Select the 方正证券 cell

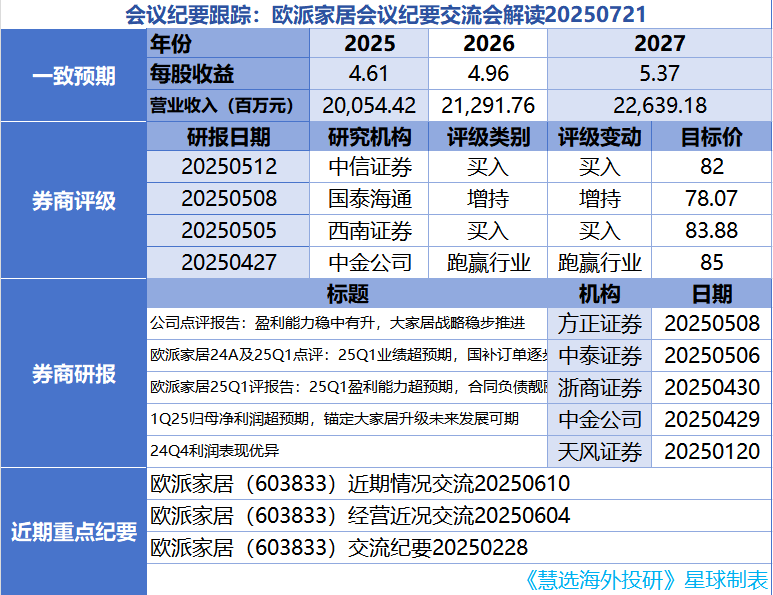[x=599, y=323]
